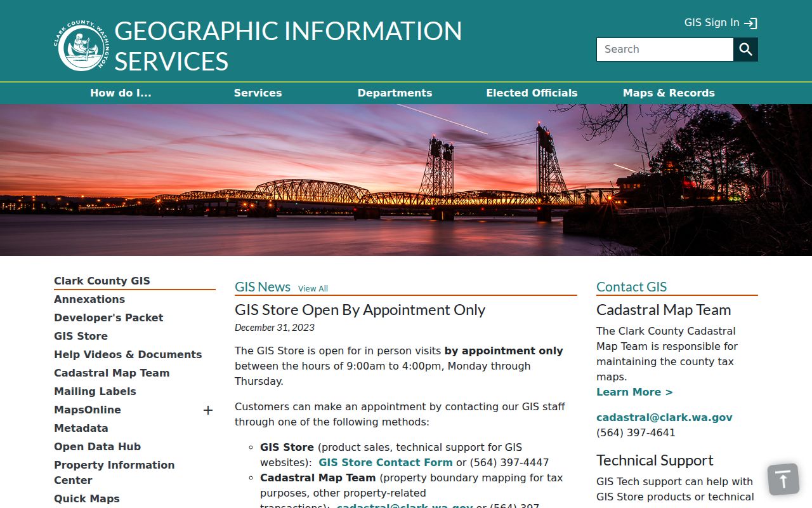Open Metadata sidebar link
Image resolution: width=812 pixels, height=508 pixels.
(x=81, y=428)
